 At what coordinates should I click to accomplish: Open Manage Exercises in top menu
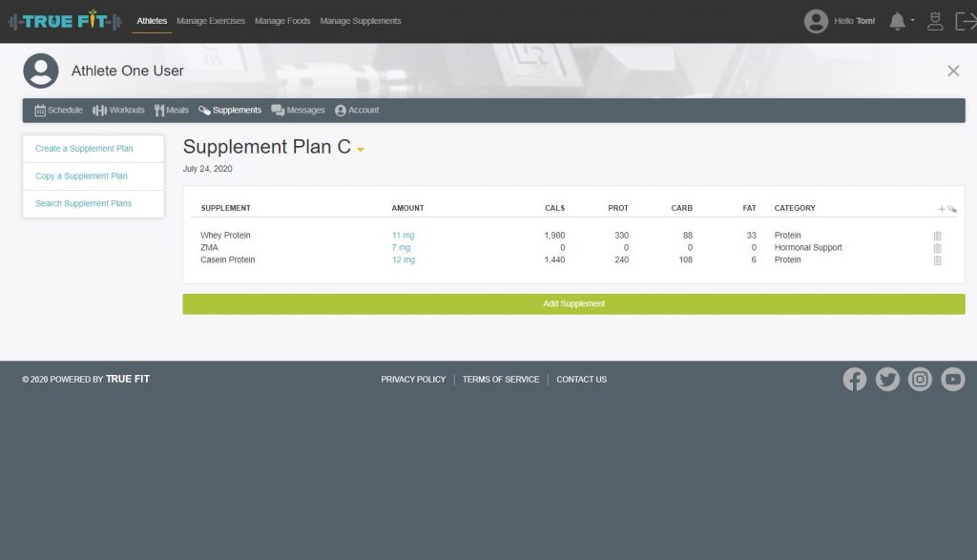coord(211,21)
